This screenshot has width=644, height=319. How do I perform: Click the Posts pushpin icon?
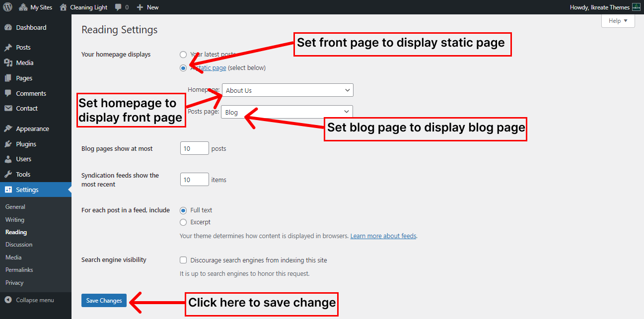pyautogui.click(x=8, y=48)
